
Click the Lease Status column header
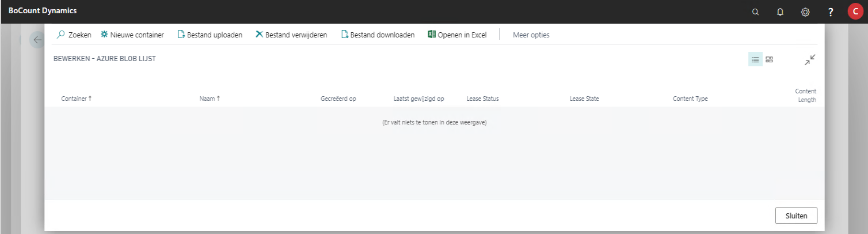click(482, 99)
